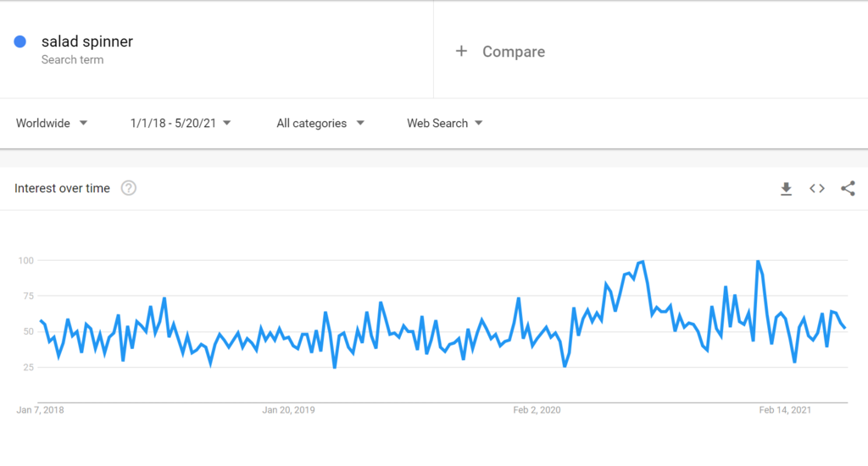Open the Worldwide region dropdown

click(x=52, y=124)
